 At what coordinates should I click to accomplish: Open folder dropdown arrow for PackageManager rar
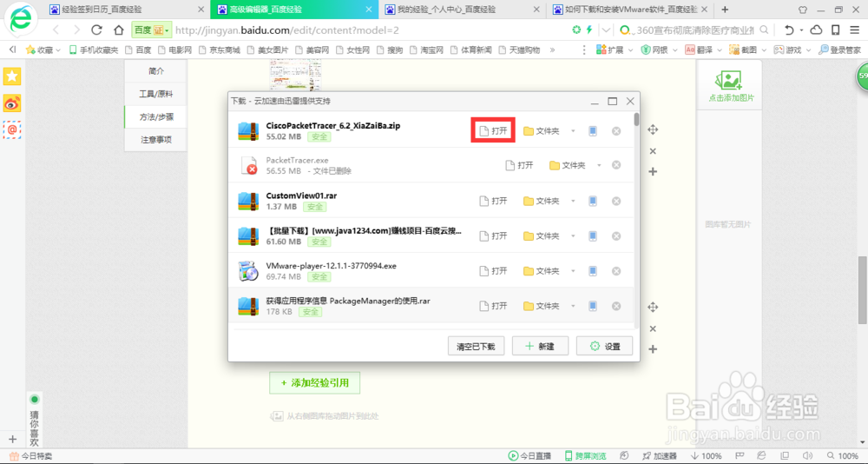tap(573, 307)
